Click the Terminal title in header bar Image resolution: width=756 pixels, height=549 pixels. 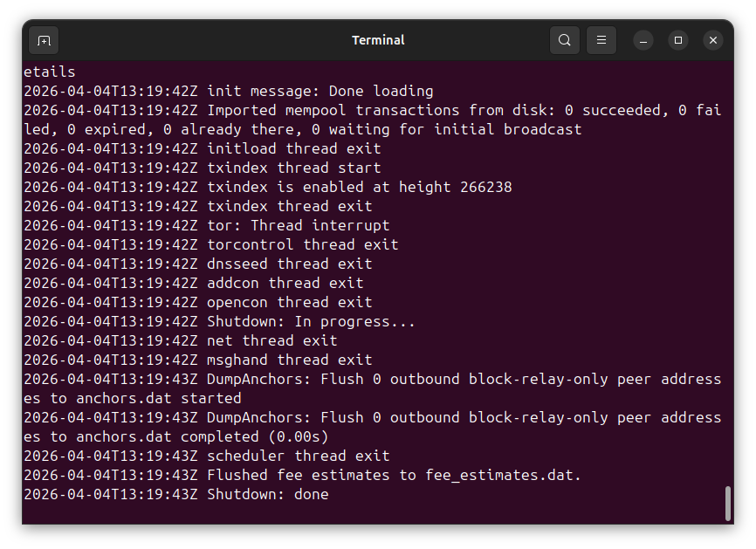pos(378,40)
